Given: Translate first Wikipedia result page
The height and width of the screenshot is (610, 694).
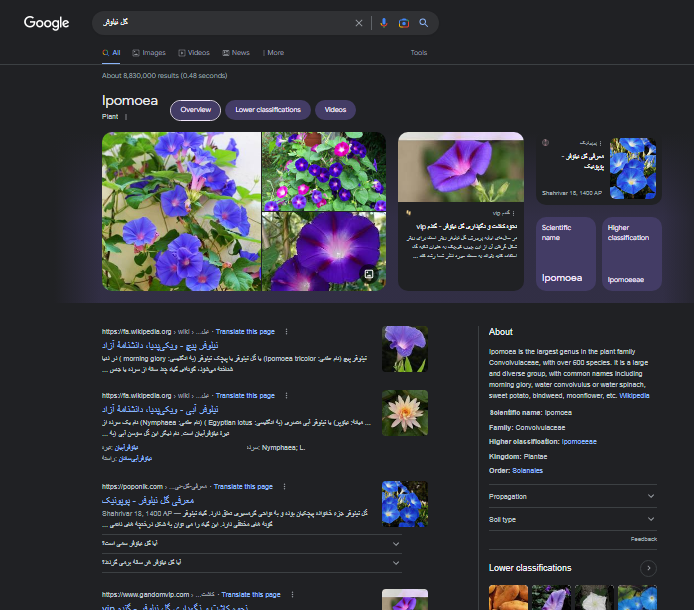Looking at the screenshot, I should pyautogui.click(x=245, y=332).
